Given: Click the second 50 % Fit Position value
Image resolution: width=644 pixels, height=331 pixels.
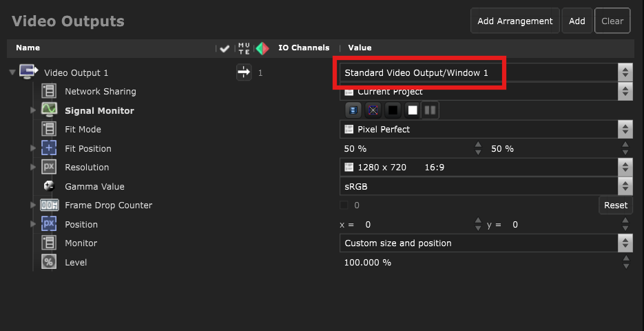Looking at the screenshot, I should tap(502, 148).
